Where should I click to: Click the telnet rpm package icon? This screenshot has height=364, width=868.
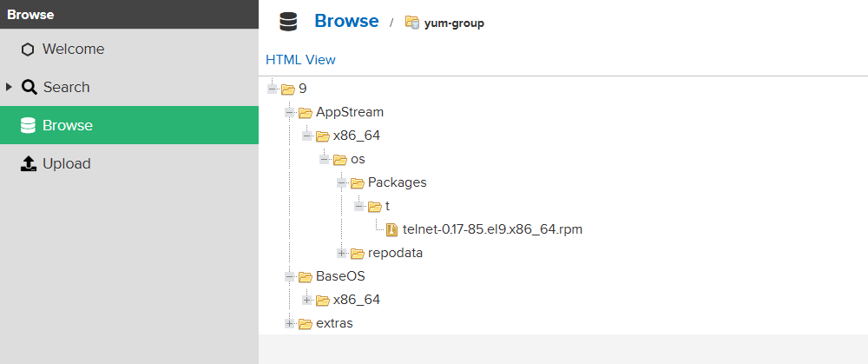392,229
